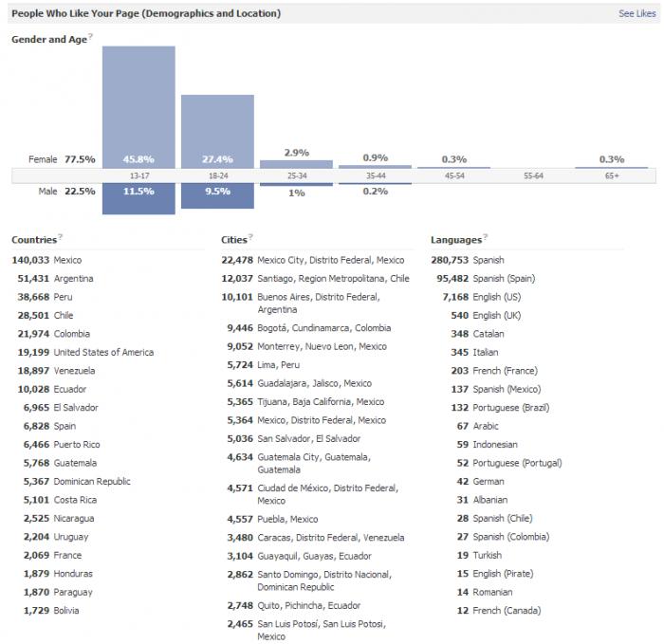Click the English (UK) language row

(x=486, y=316)
